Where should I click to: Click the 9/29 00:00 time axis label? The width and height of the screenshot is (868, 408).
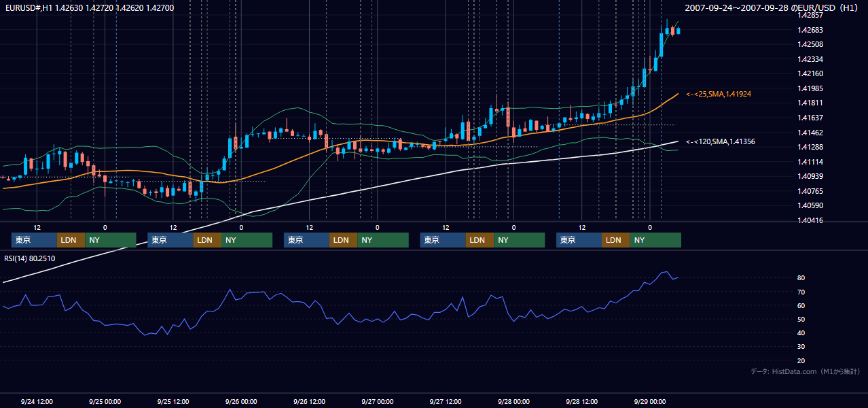(x=649, y=401)
